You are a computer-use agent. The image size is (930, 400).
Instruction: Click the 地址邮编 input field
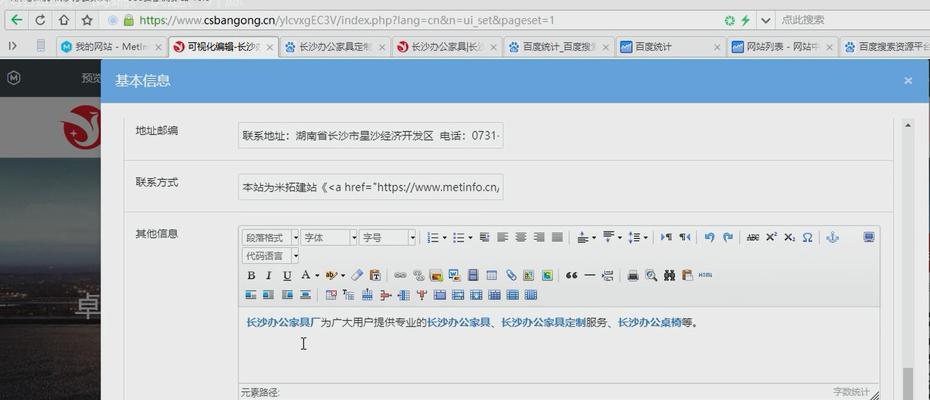coord(371,135)
